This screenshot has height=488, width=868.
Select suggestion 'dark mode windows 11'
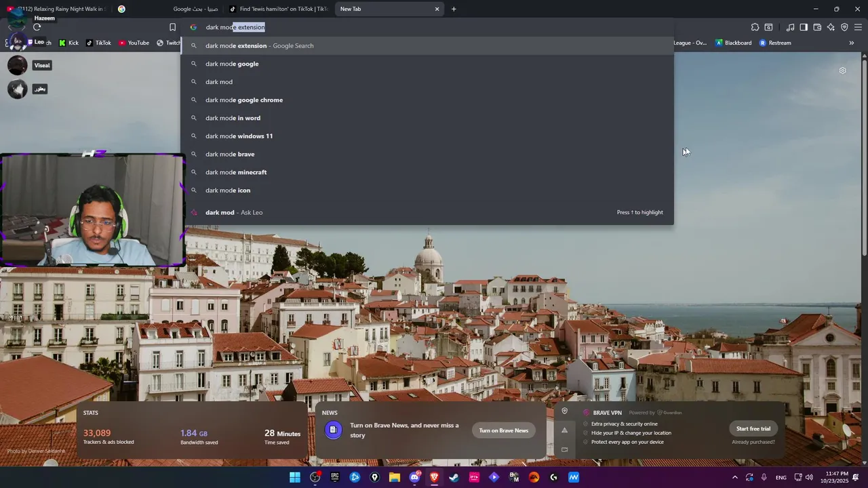click(x=427, y=136)
